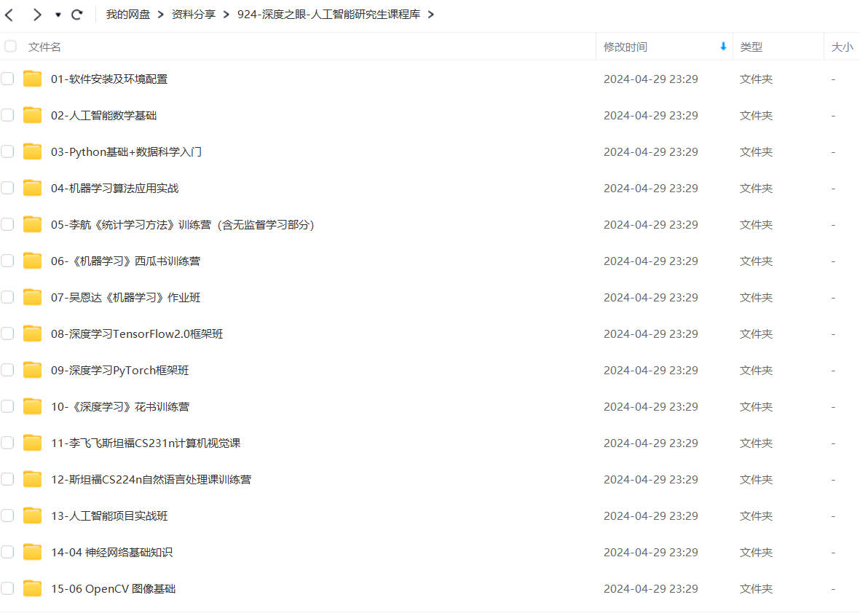Image resolution: width=860 pixels, height=616 pixels.
Task: Check the box for 04-机器学习算法应用实战
Action: click(7, 188)
